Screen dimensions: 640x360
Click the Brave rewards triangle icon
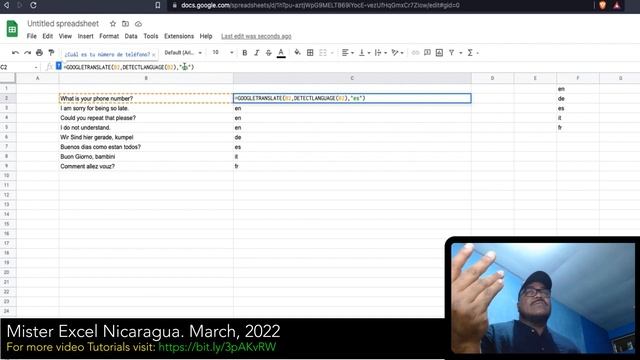coord(616,5)
